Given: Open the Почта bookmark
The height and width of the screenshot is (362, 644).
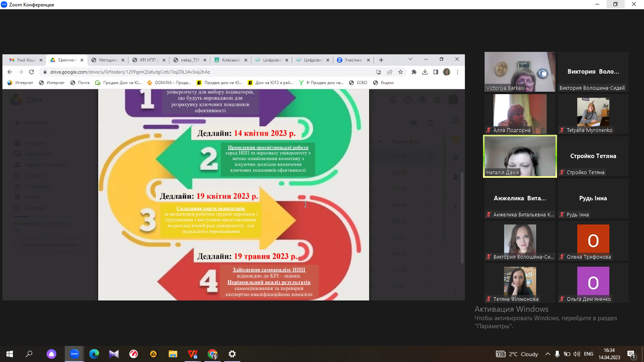Looking at the screenshot, I should (80, 83).
